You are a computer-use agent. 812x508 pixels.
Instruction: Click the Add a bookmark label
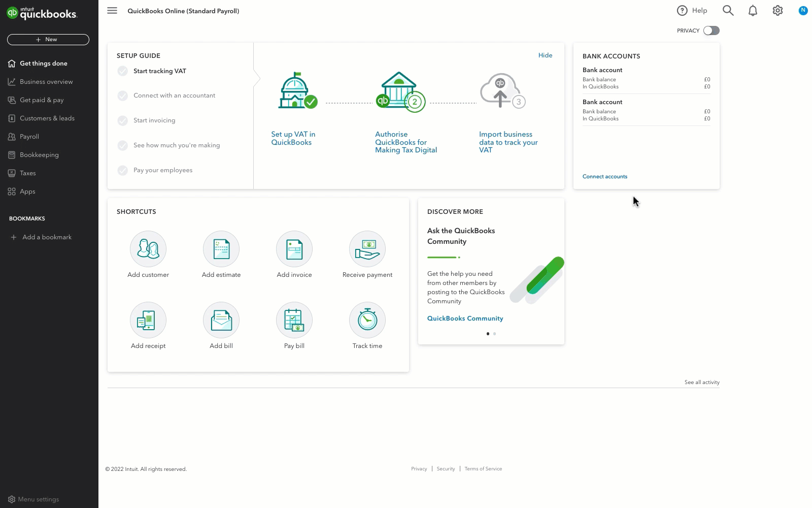point(47,237)
